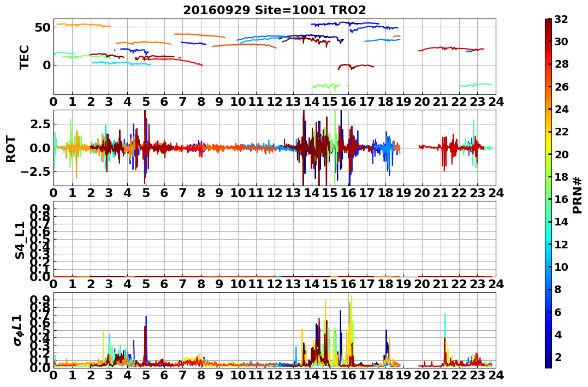
Task: Click the "24" colorbar tick label
Action: 561,109
